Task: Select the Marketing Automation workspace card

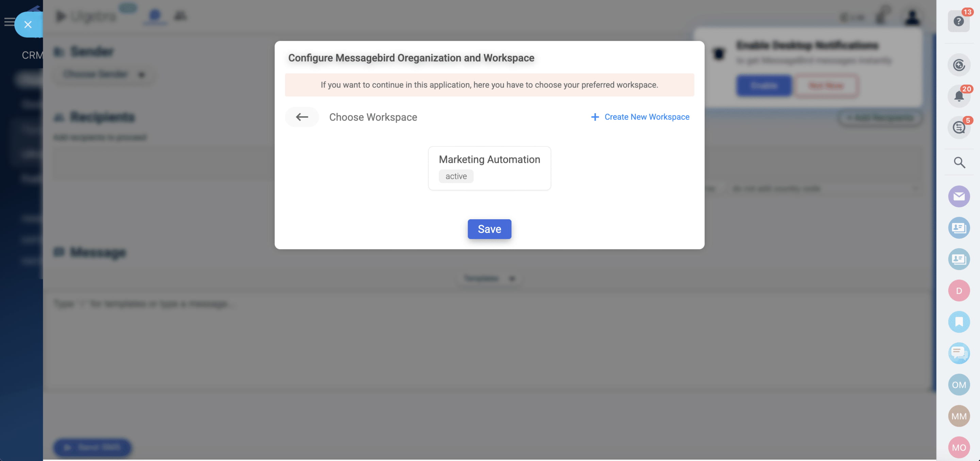Action: [489, 168]
